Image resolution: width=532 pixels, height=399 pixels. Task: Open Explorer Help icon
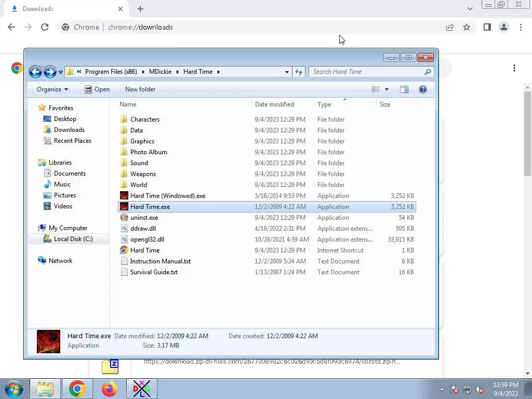[x=423, y=89]
